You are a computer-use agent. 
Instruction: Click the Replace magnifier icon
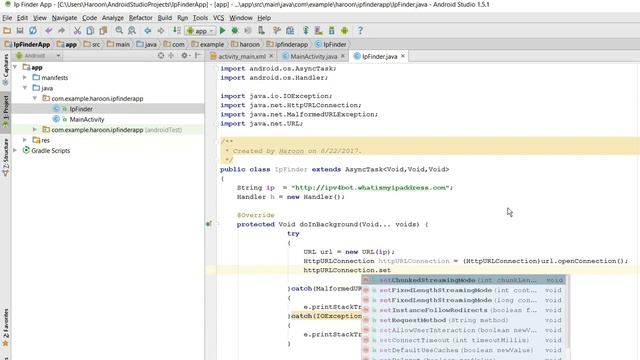(x=132, y=31)
